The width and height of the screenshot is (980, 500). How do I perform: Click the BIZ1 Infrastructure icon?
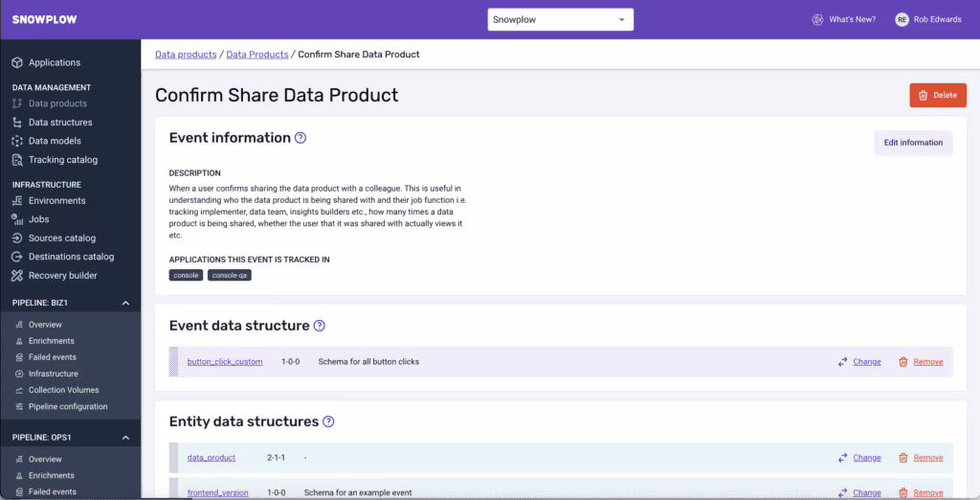(x=19, y=374)
